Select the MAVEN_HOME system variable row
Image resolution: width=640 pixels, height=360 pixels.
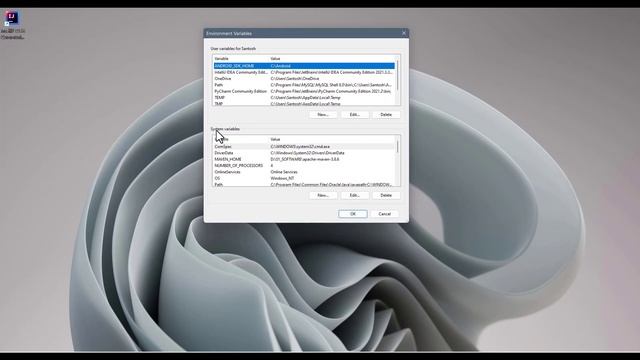[304, 159]
